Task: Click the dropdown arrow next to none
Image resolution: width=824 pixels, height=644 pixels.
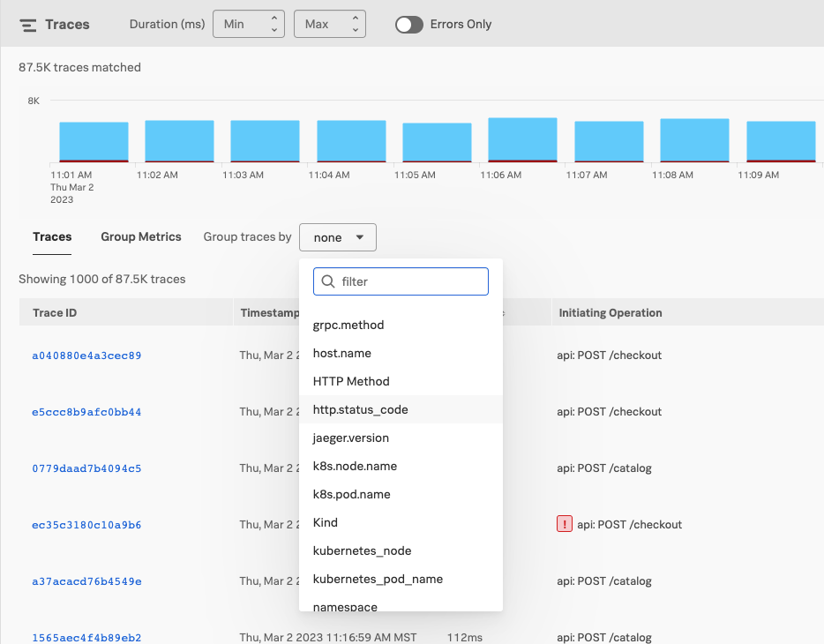Action: click(360, 237)
